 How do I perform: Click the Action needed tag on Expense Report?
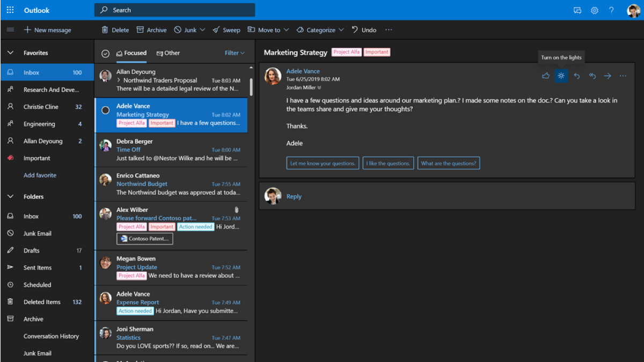pyautogui.click(x=135, y=311)
